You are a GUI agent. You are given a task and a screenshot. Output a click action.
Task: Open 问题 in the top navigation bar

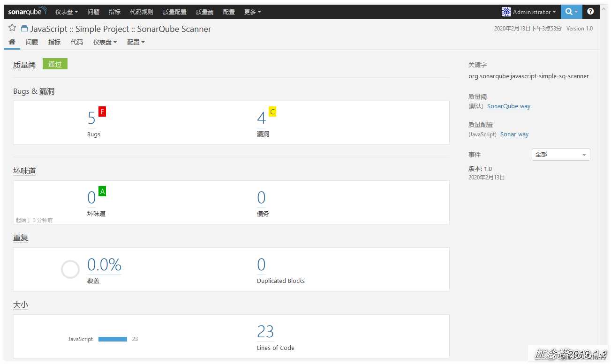(93, 12)
